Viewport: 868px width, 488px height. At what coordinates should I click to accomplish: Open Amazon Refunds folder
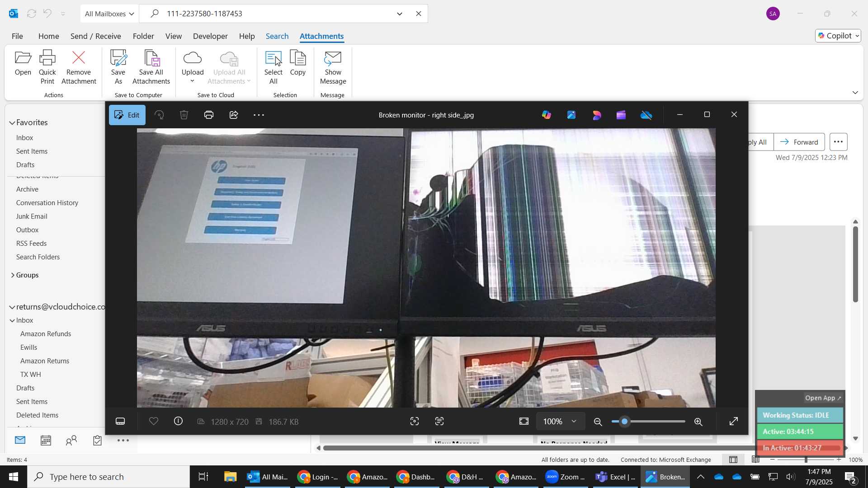pos(46,334)
